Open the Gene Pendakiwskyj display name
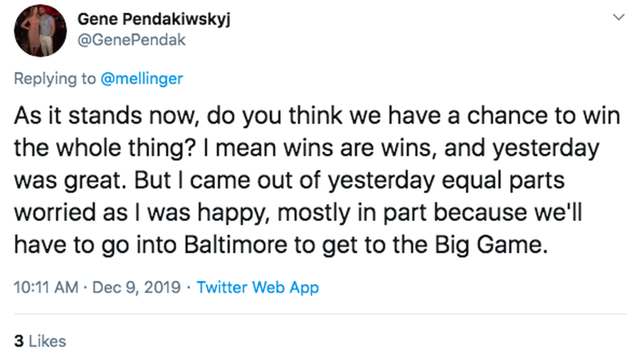Image resolution: width=642 pixels, height=364 pixels. 154,19
